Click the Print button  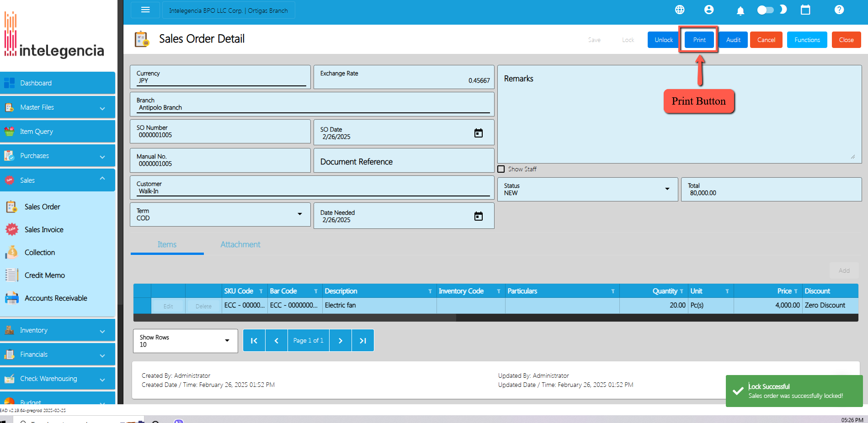(x=699, y=40)
